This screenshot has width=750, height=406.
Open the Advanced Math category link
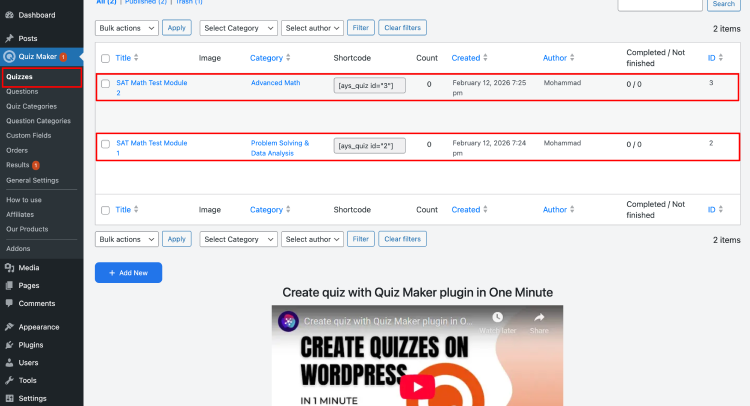click(276, 83)
